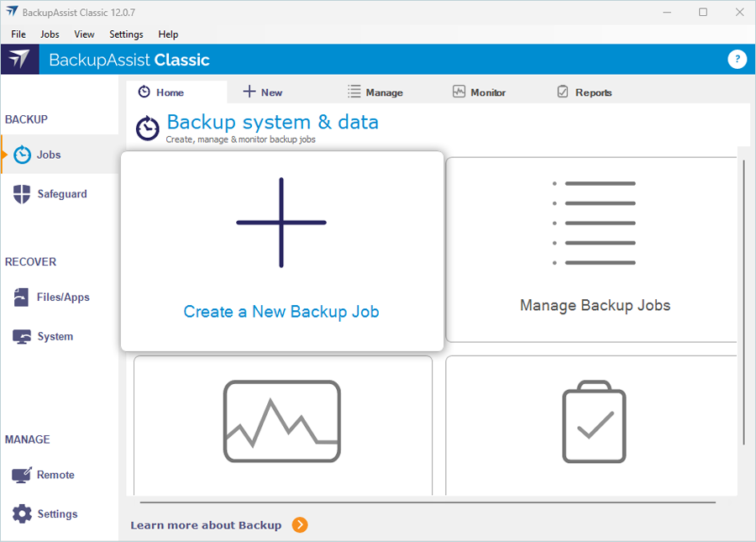756x542 pixels.
Task: Click the clipboard checkmark reports icon
Action: [594, 422]
